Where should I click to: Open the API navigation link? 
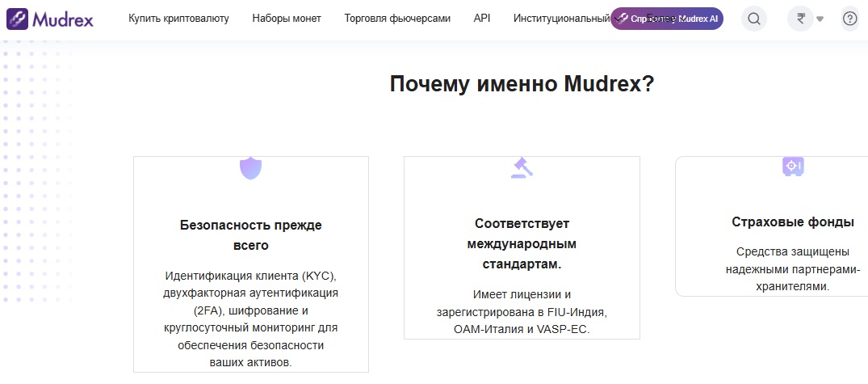pyautogui.click(x=482, y=18)
